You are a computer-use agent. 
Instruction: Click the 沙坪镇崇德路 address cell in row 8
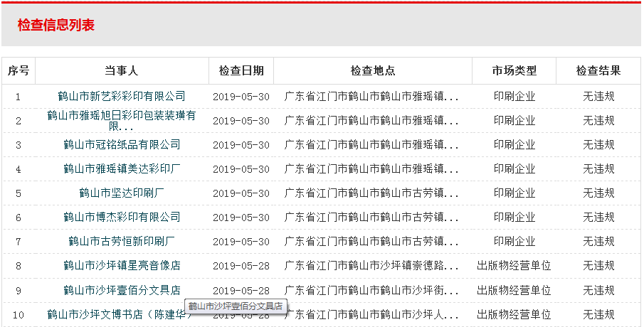pyautogui.click(x=372, y=266)
